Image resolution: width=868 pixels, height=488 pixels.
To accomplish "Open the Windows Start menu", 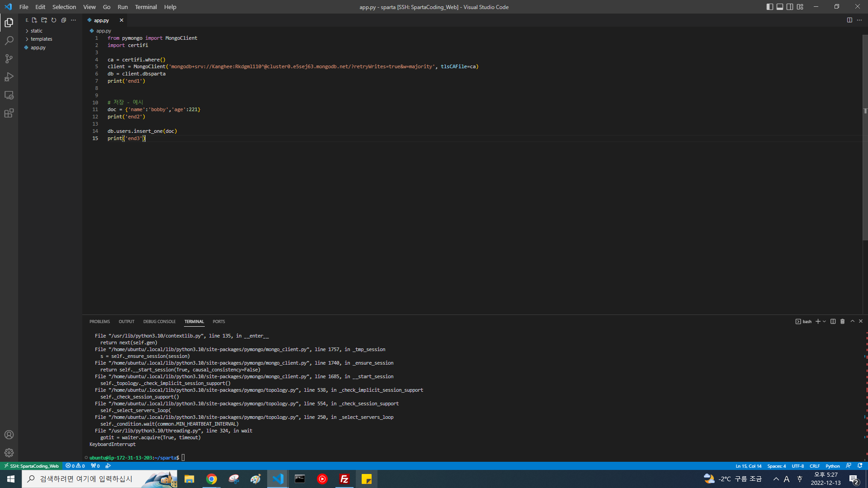I will tap(11, 479).
